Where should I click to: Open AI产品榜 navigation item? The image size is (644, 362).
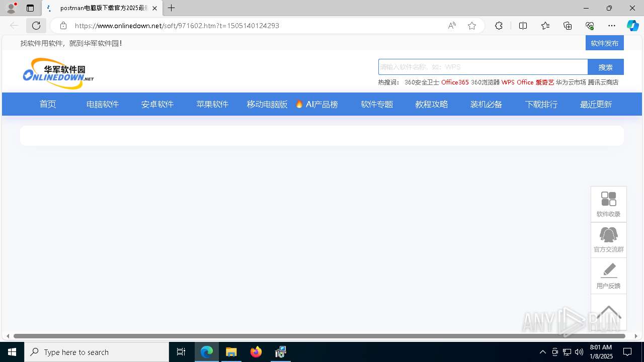coord(317,104)
